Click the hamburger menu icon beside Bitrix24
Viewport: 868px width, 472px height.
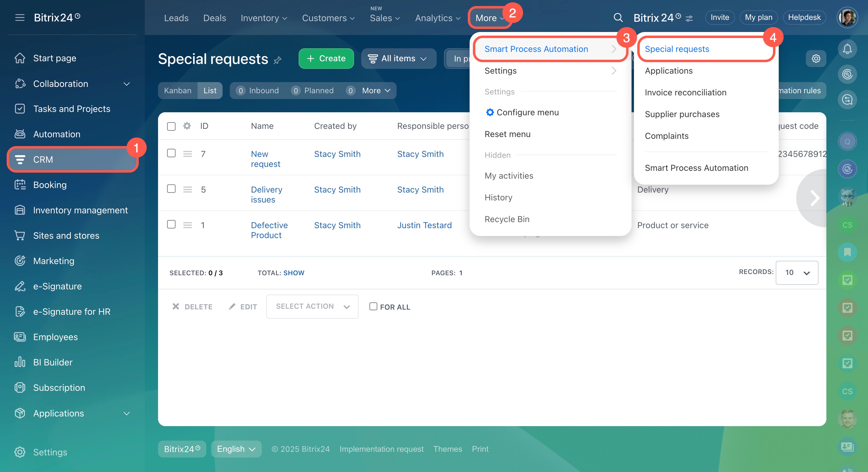point(20,18)
